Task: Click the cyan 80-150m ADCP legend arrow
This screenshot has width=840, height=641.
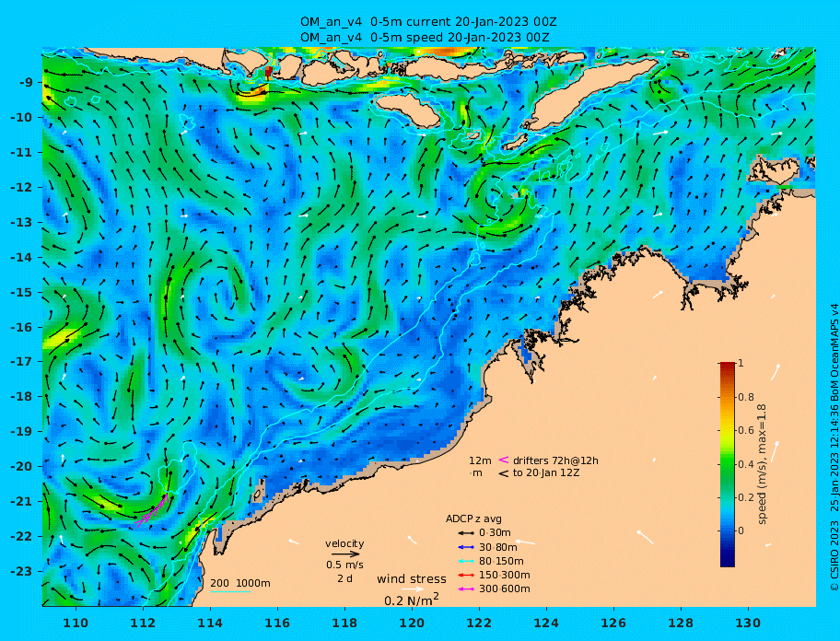Action: coord(466,561)
